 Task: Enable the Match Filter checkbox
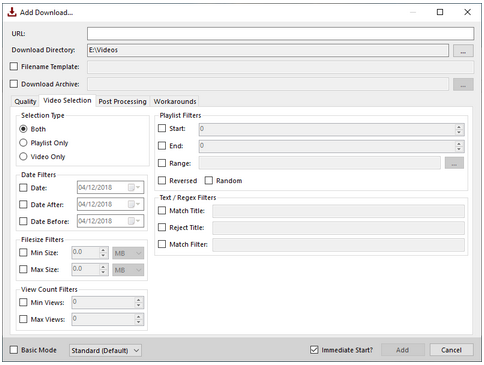click(162, 244)
